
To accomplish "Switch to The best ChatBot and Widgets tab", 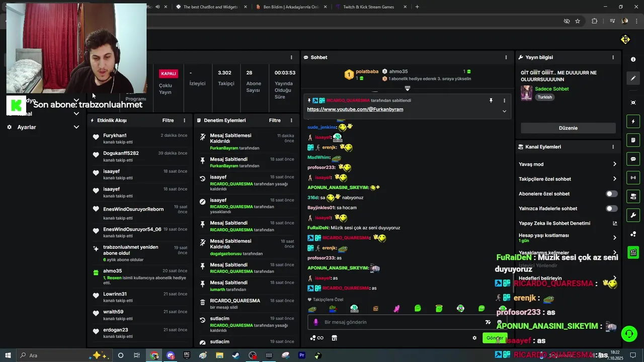I will (211, 7).
